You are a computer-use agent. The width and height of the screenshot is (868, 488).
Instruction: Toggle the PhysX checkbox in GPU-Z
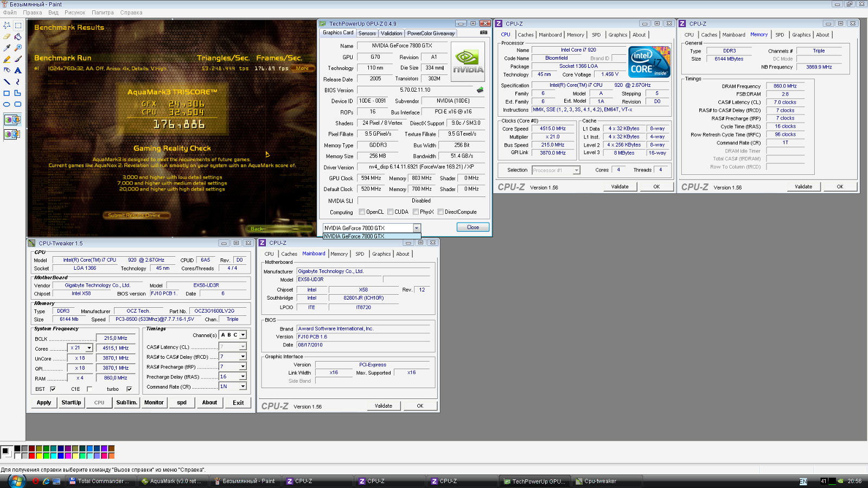coord(416,212)
